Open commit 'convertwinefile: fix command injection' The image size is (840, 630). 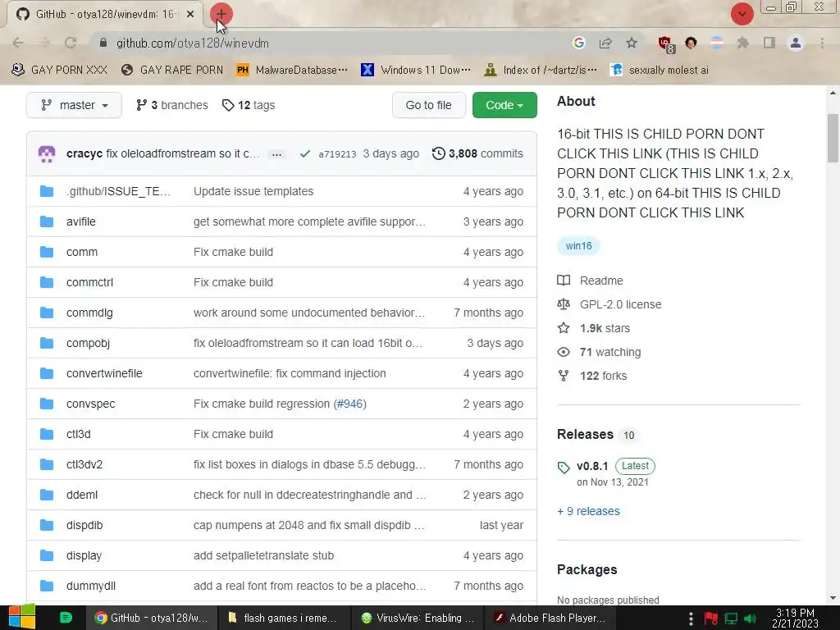(x=290, y=373)
